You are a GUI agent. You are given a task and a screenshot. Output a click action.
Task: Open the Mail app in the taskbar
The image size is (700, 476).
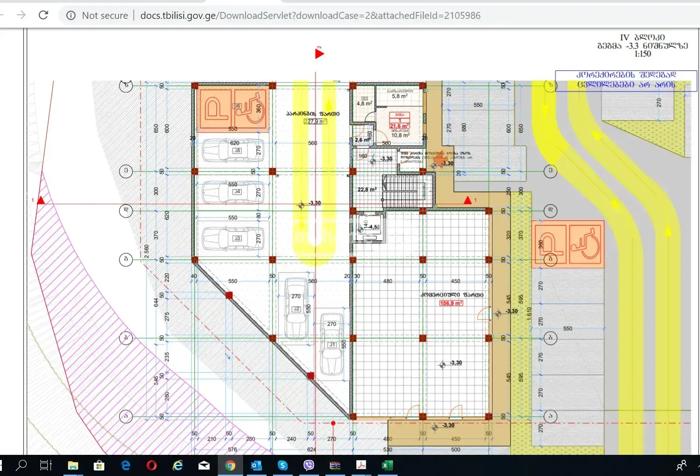click(x=204, y=466)
